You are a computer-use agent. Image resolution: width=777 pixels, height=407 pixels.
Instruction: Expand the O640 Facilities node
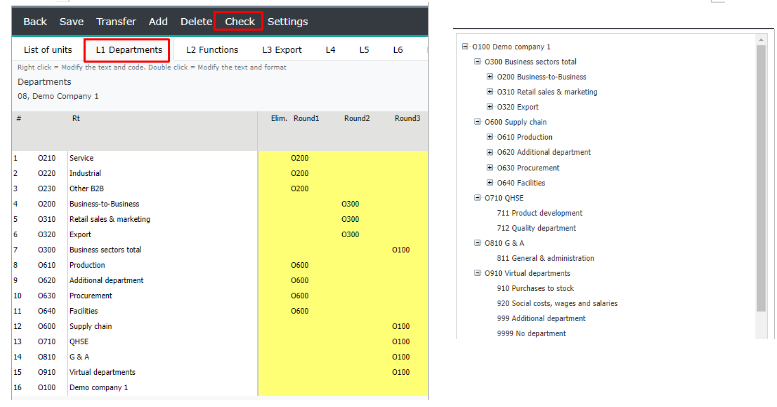[x=490, y=182]
